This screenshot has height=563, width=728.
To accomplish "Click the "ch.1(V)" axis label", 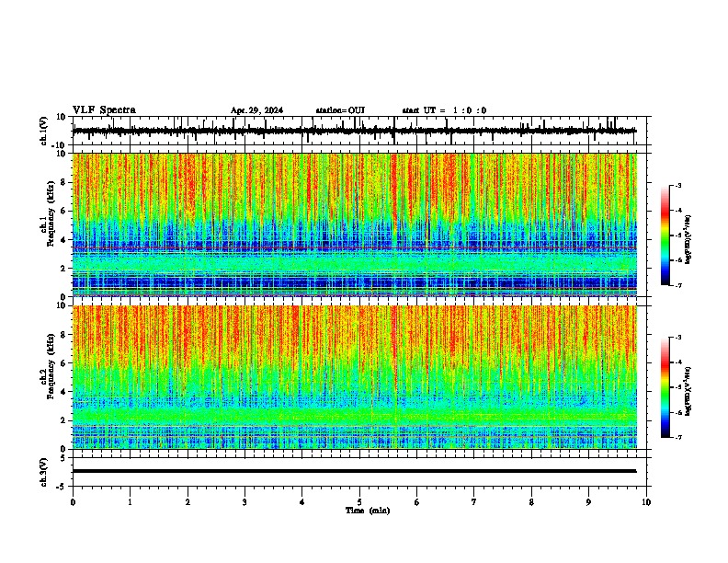I will tap(44, 131).
